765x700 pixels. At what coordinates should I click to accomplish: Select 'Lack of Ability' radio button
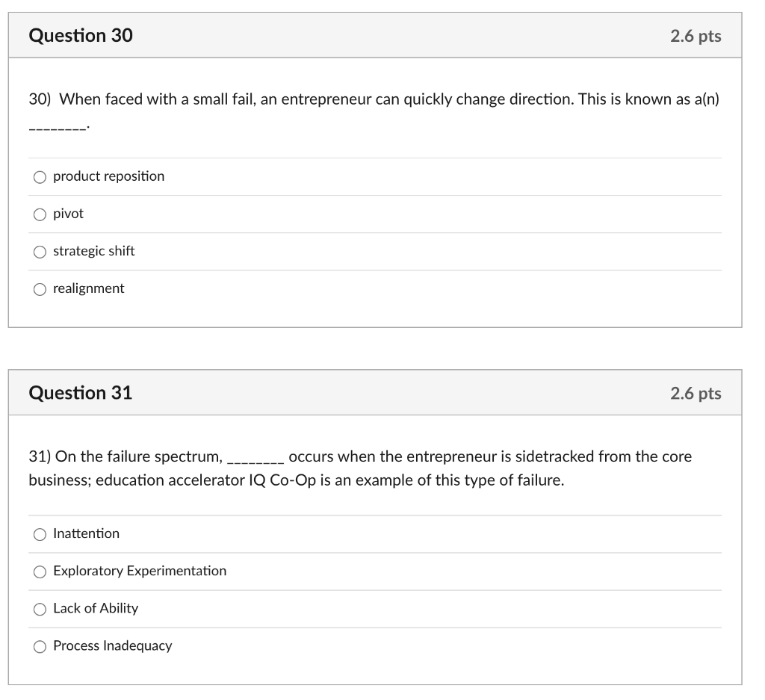click(x=40, y=609)
